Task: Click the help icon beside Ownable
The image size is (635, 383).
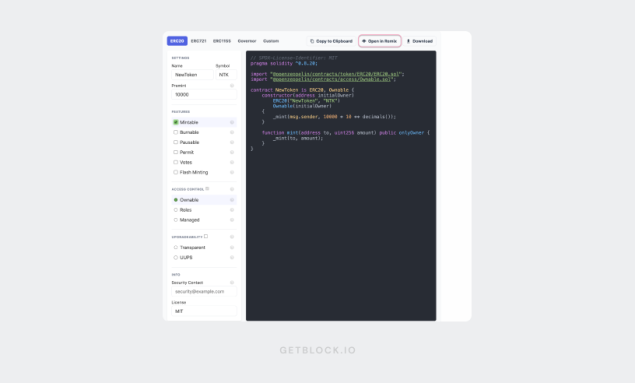Action: [232, 200]
